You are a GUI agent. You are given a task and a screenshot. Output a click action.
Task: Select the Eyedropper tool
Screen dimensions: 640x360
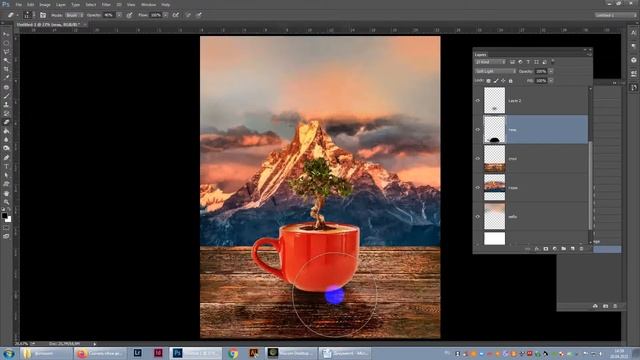coord(6,78)
